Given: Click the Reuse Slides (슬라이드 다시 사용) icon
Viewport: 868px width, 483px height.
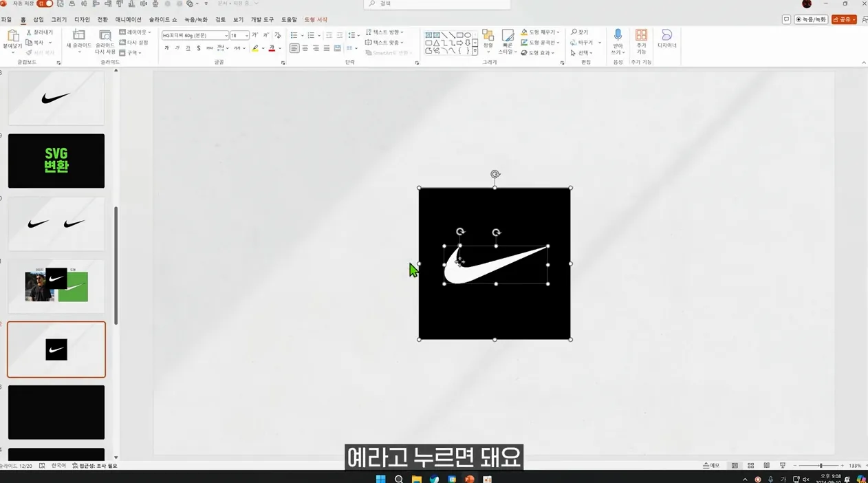Looking at the screenshot, I should (x=105, y=36).
